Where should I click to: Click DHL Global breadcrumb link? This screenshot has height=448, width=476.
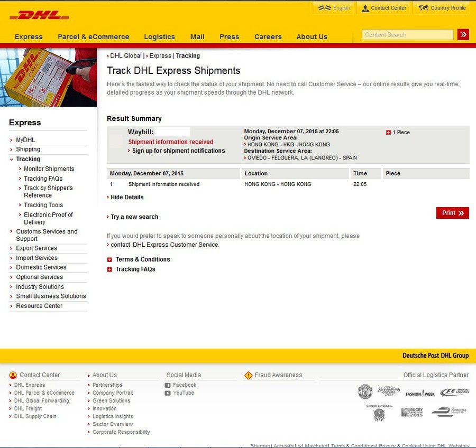(x=126, y=56)
